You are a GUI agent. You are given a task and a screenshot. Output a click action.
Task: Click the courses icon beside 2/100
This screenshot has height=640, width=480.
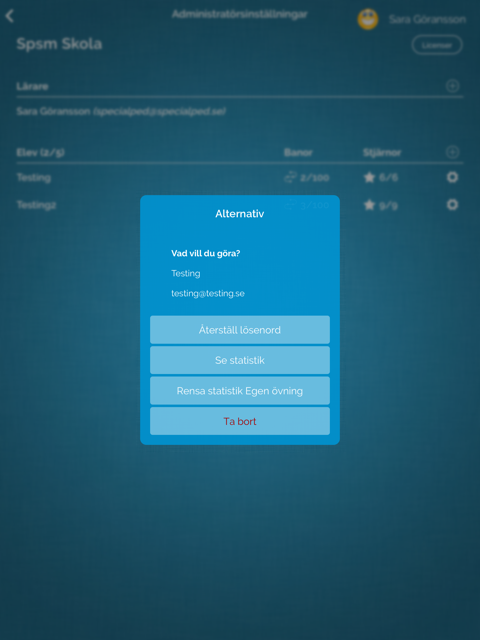(290, 178)
